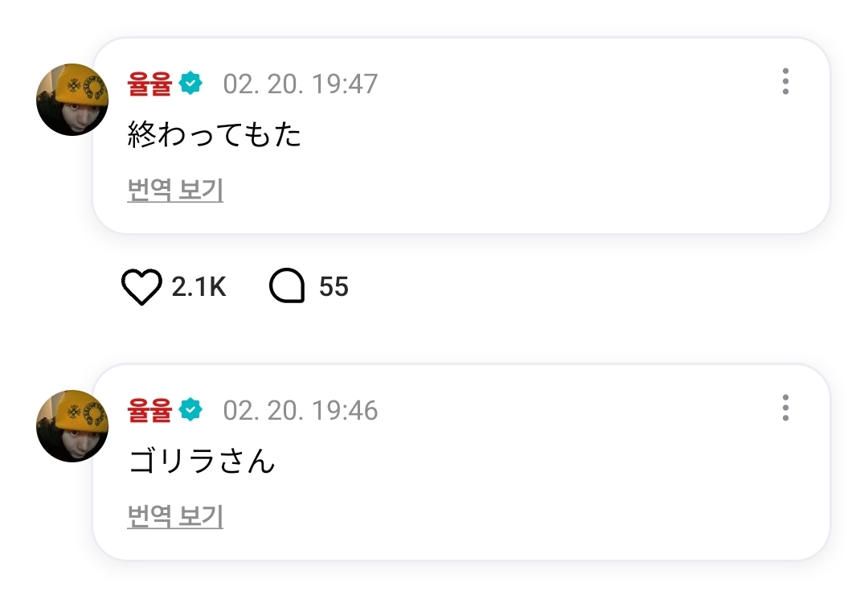Click empty area of the 19:47 post card
This screenshot has height=591, width=868.
click(563, 161)
